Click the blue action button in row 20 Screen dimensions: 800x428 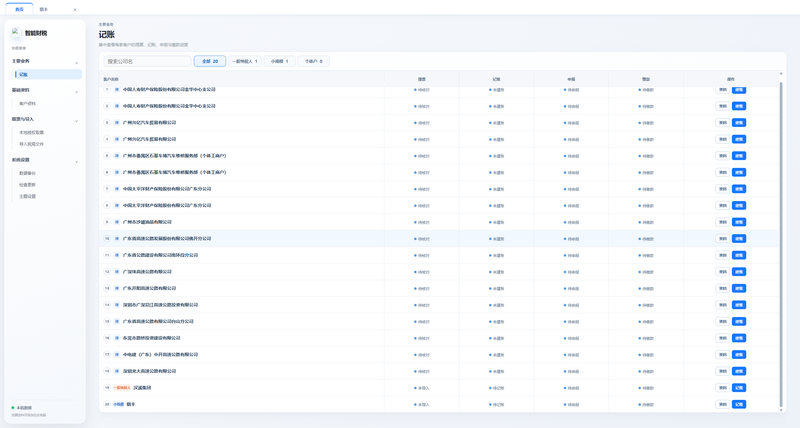739,404
